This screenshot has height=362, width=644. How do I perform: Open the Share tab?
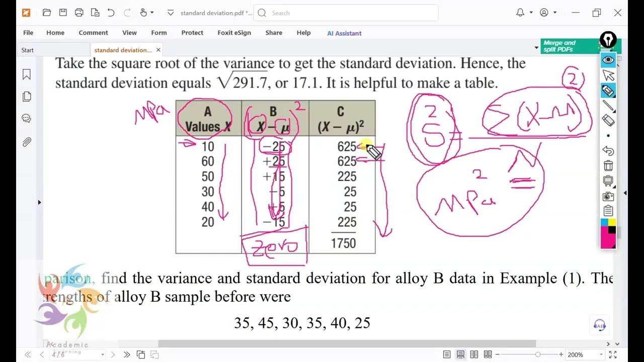click(x=274, y=33)
